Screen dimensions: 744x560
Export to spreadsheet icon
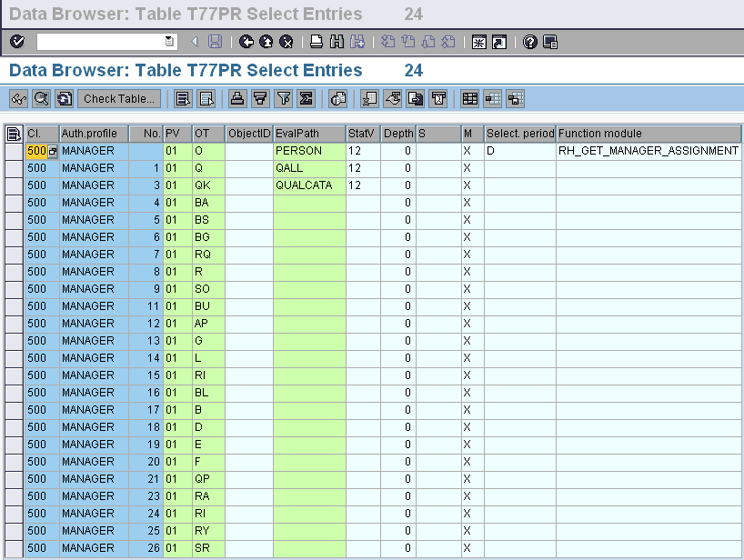[x=369, y=98]
